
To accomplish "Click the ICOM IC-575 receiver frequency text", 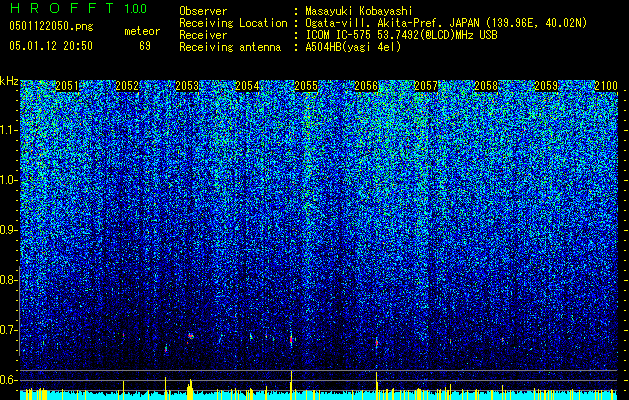I will coord(401,35).
